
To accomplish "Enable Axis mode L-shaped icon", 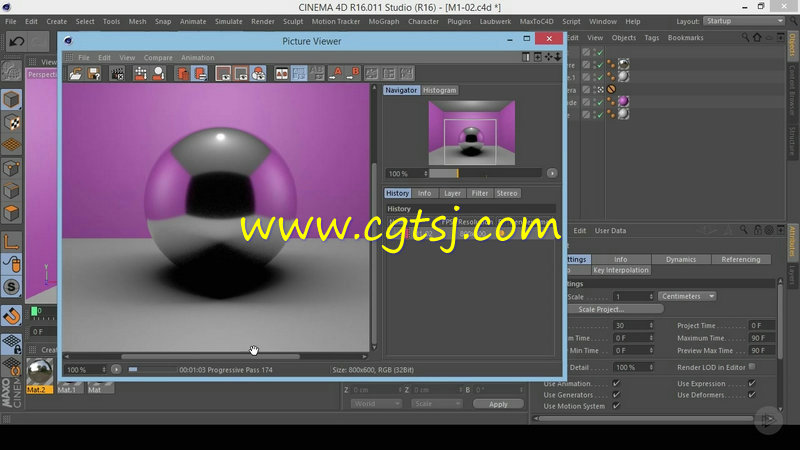I will point(11,241).
